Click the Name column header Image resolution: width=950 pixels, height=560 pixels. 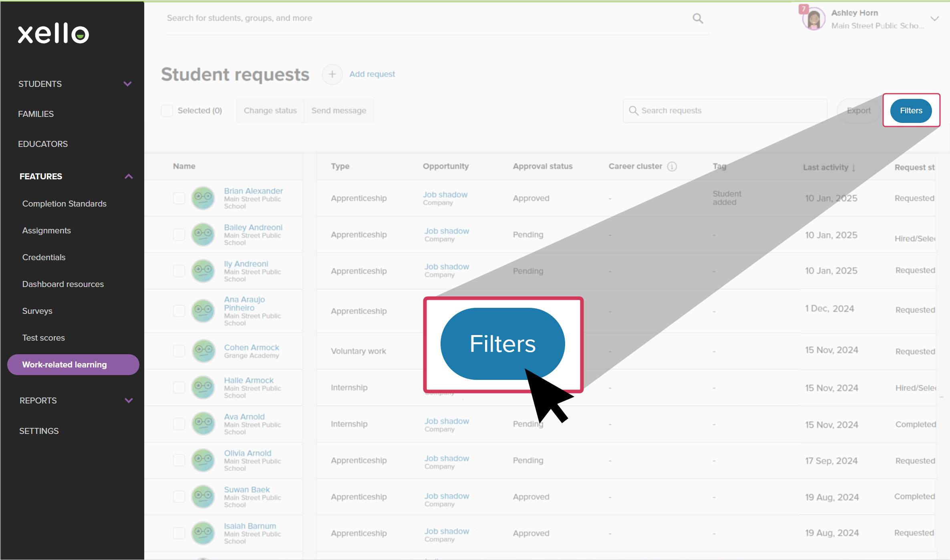pyautogui.click(x=184, y=167)
